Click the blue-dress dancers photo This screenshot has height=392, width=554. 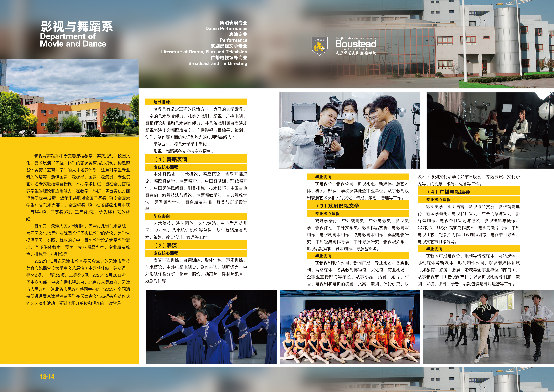[x=212, y=327]
